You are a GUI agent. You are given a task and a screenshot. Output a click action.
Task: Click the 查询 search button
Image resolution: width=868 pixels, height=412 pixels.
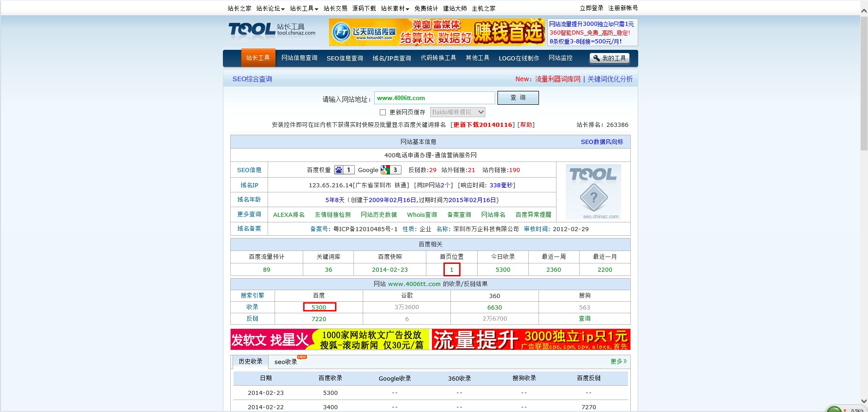pos(518,98)
